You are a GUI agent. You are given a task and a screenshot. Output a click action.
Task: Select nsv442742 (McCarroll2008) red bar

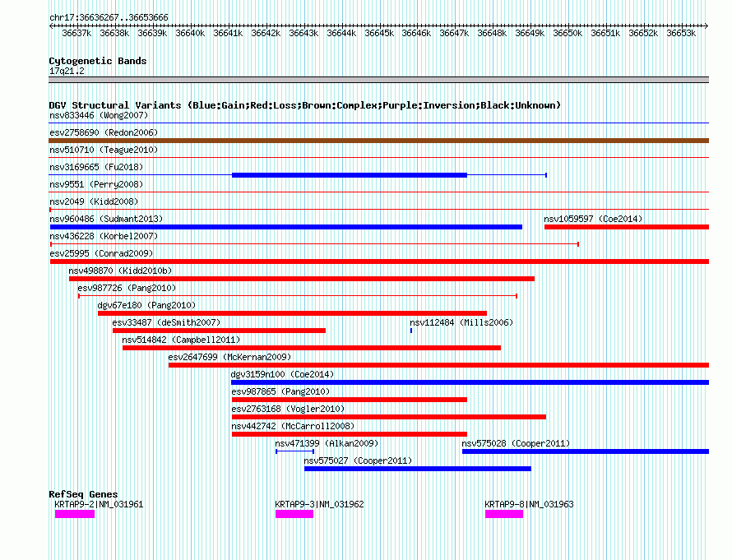click(x=350, y=434)
